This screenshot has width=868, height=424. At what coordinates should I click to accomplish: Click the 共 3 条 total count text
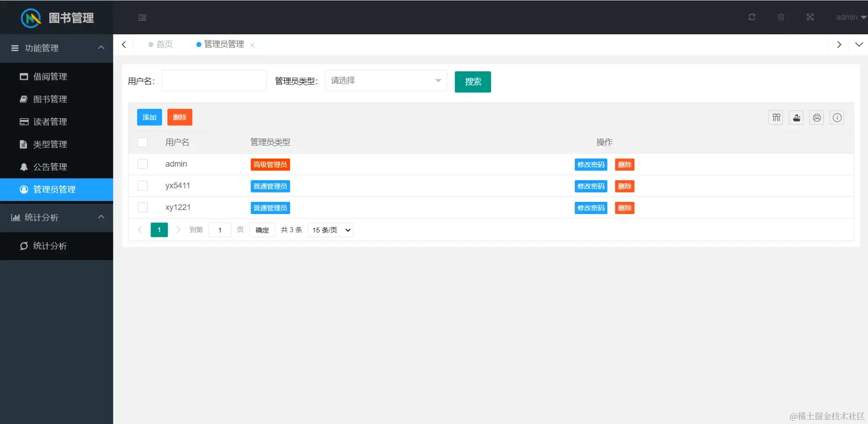[x=291, y=230]
